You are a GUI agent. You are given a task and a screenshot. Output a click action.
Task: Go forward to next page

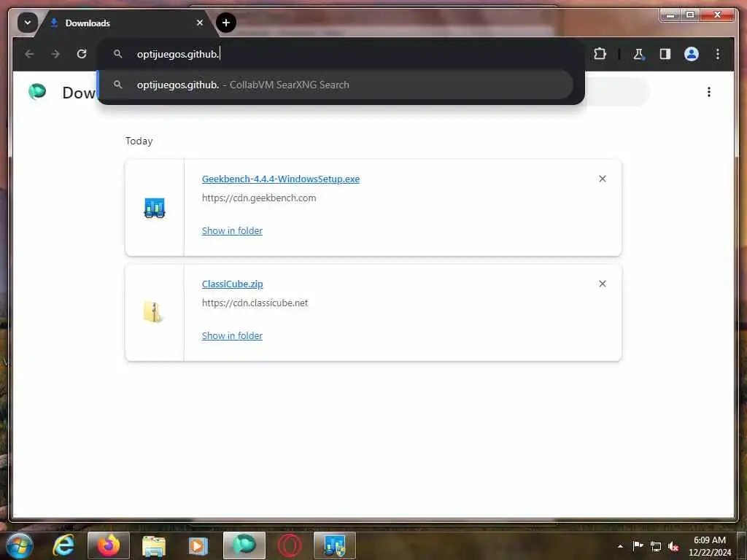[55, 54]
